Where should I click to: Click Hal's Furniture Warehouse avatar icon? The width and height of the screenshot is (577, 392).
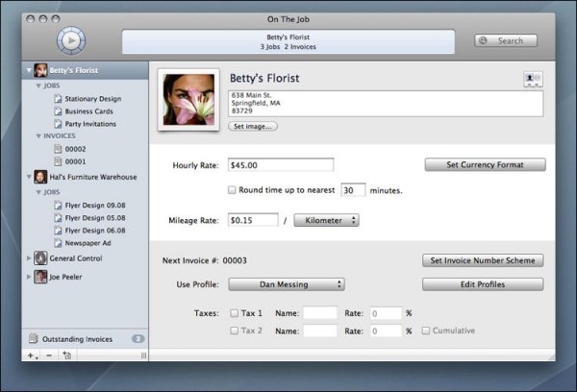[40, 177]
